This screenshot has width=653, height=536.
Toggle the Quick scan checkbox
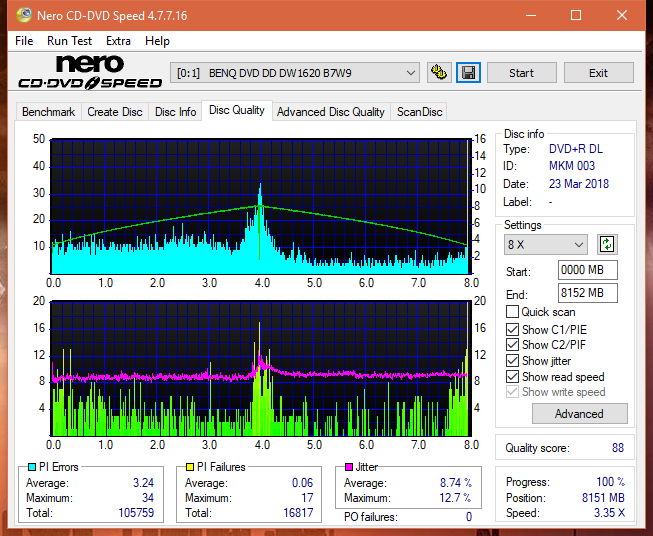coord(512,312)
